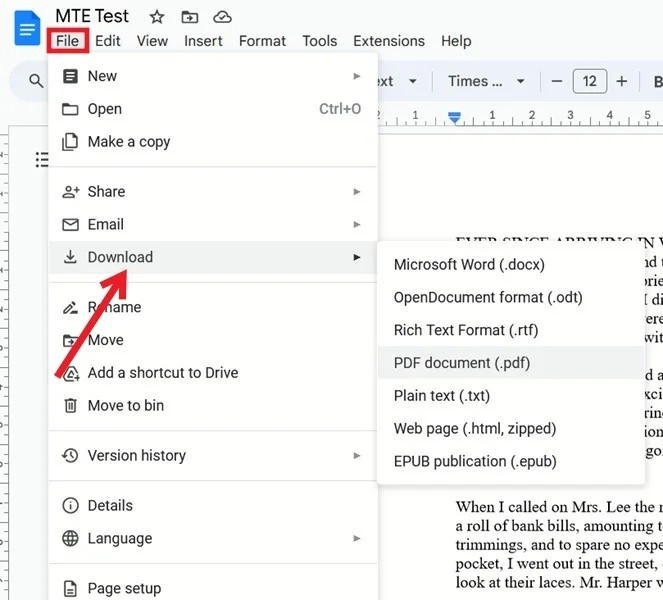The image size is (663, 600).
Task: Select PDF document (.pdf) download option
Action: 461,363
